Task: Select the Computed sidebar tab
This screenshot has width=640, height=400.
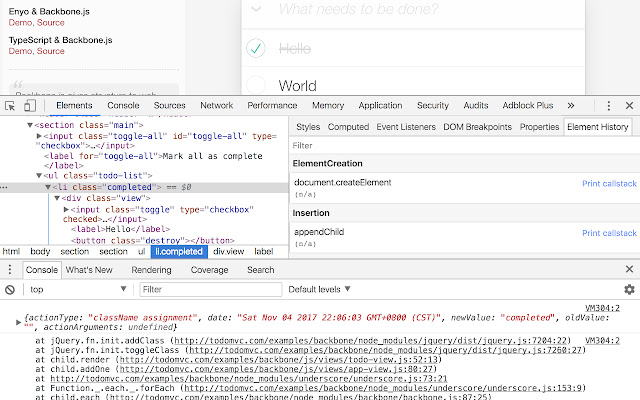Action: 348,127
